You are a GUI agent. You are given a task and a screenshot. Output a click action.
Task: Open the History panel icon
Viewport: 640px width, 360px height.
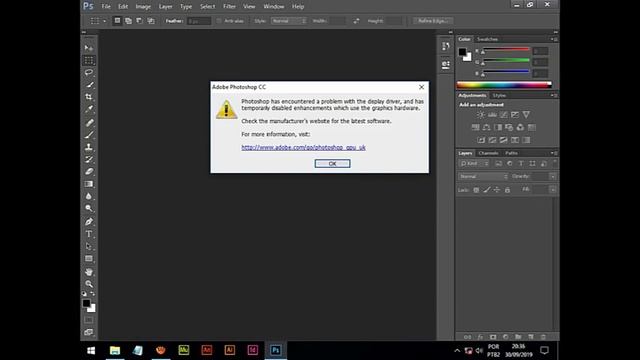tap(445, 46)
